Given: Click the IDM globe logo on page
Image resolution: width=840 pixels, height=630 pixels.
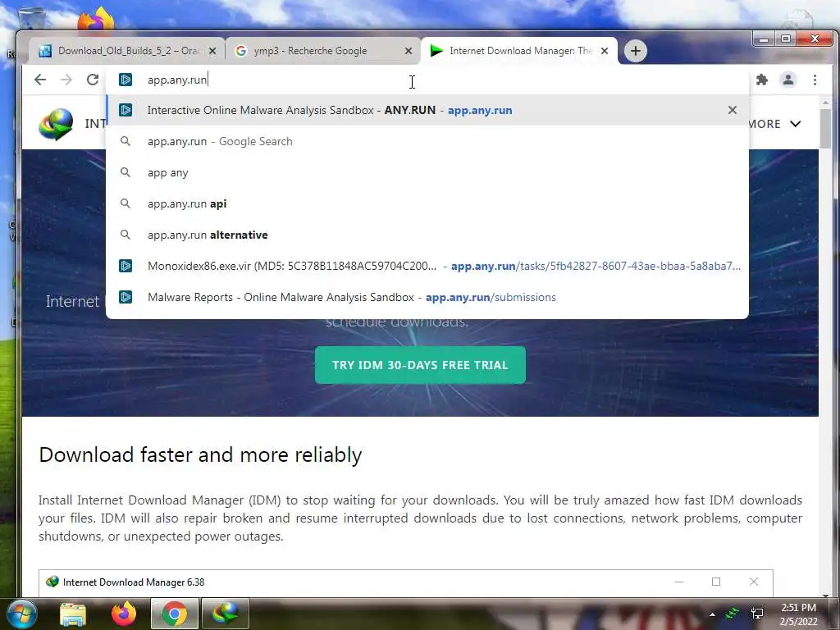Looking at the screenshot, I should point(56,124).
